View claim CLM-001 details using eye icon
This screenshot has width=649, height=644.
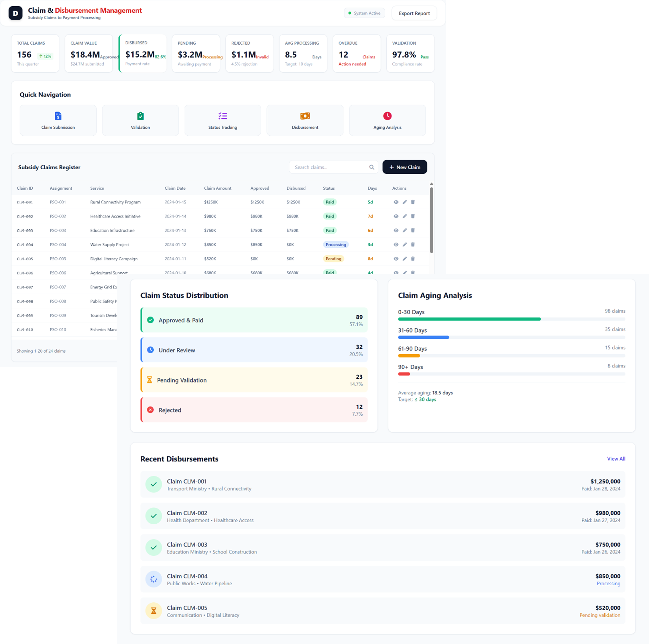(x=396, y=202)
